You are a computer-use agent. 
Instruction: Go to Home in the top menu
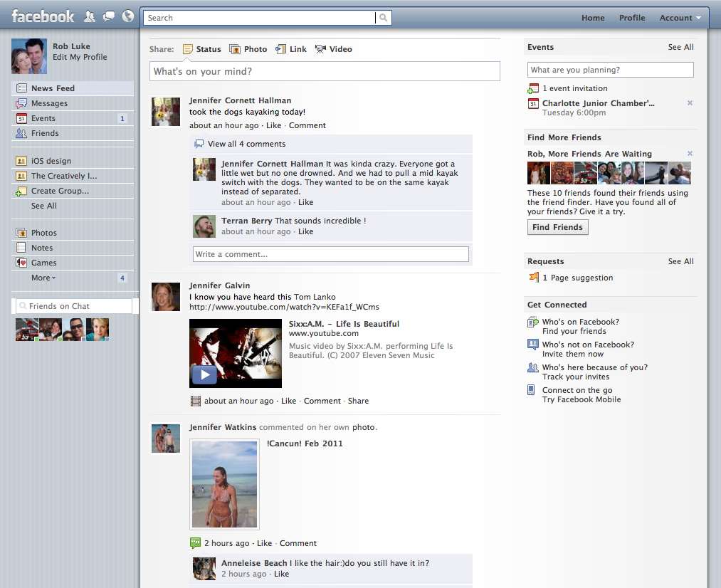tap(593, 17)
